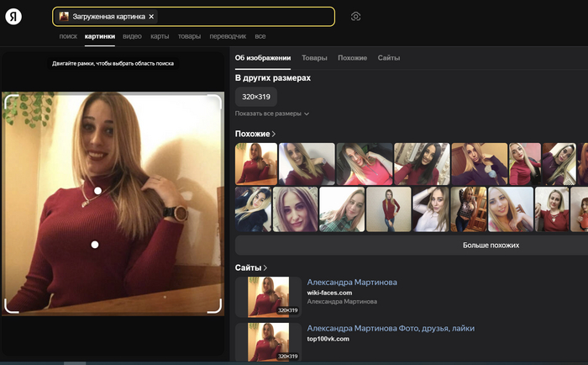Image resolution: width=588 pixels, height=365 pixels.
Task: Switch to the товары search tab
Action: pos(189,36)
